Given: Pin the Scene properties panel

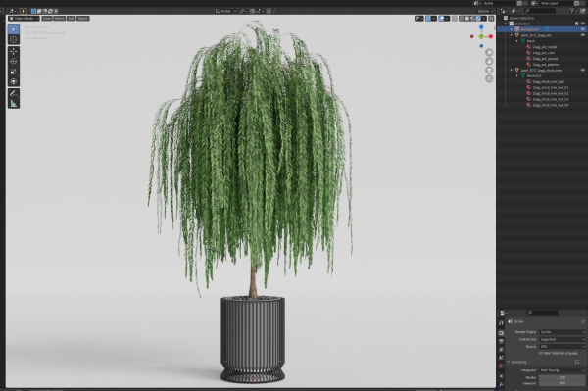Looking at the screenshot, I should point(583,321).
